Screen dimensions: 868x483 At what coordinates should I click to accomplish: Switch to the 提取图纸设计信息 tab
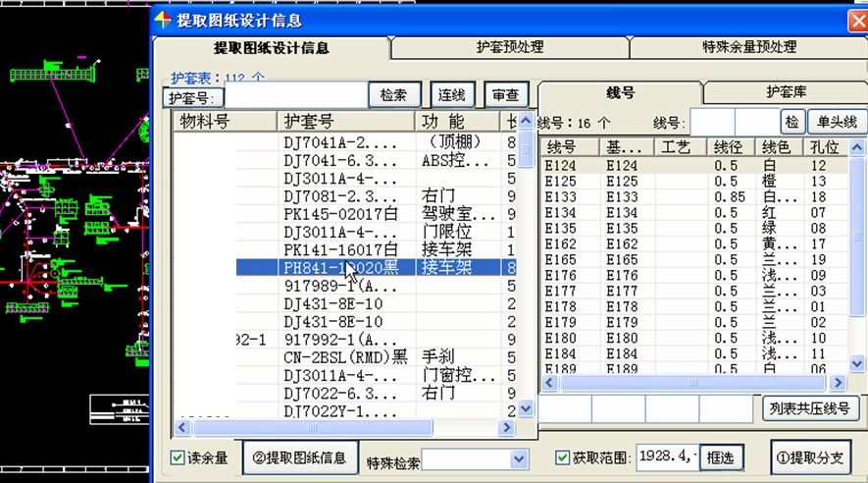click(272, 48)
